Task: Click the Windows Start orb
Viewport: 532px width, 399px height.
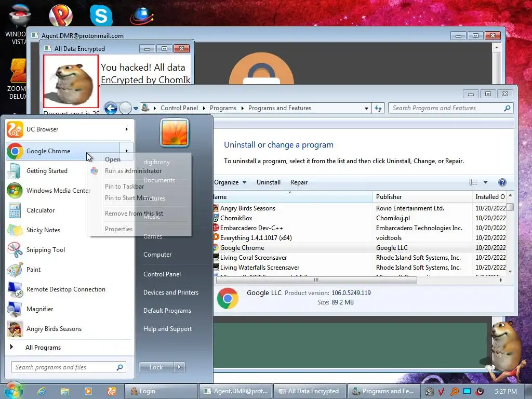Action: point(14,391)
